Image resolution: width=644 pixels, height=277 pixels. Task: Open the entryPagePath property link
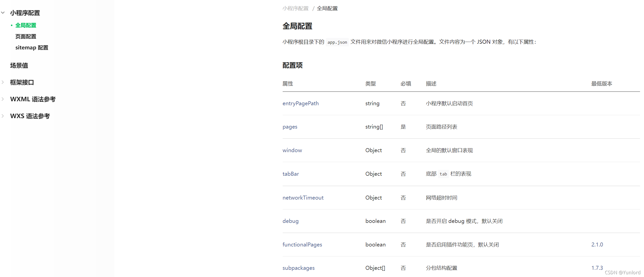coord(301,103)
